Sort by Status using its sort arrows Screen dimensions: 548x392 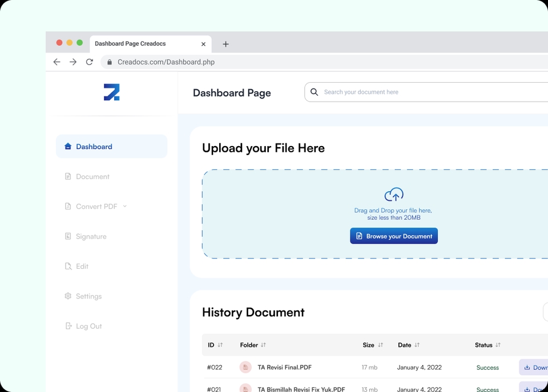498,345
